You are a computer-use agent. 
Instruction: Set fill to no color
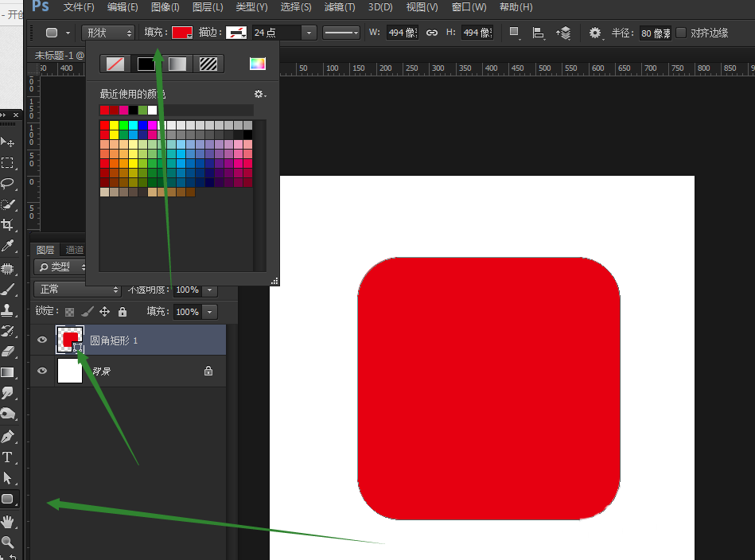click(x=115, y=64)
